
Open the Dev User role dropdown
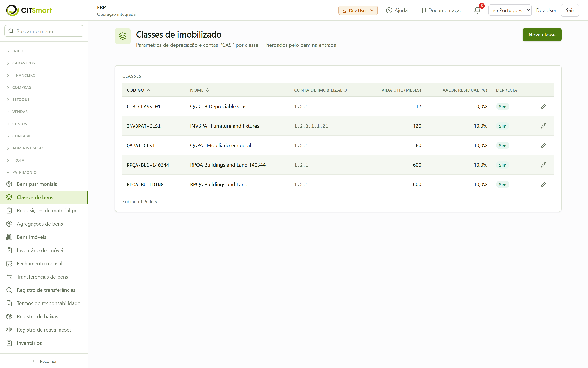click(358, 10)
